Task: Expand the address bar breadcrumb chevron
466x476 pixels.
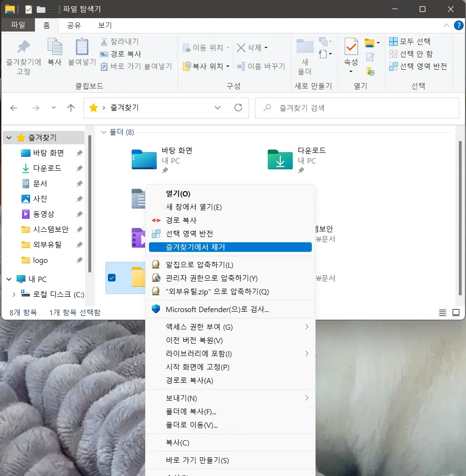Action: tap(218, 108)
